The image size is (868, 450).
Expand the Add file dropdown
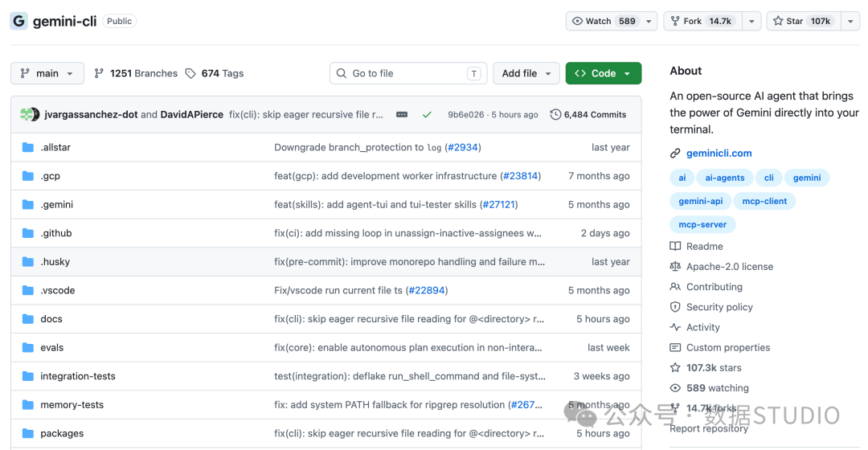[526, 73]
